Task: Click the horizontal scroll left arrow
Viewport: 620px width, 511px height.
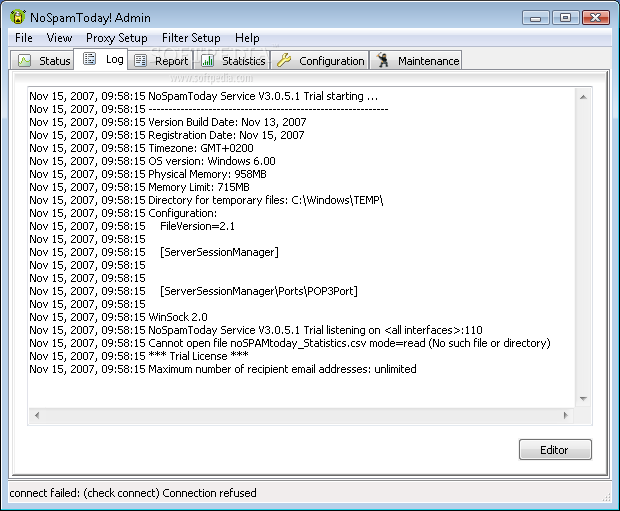Action: point(37,415)
